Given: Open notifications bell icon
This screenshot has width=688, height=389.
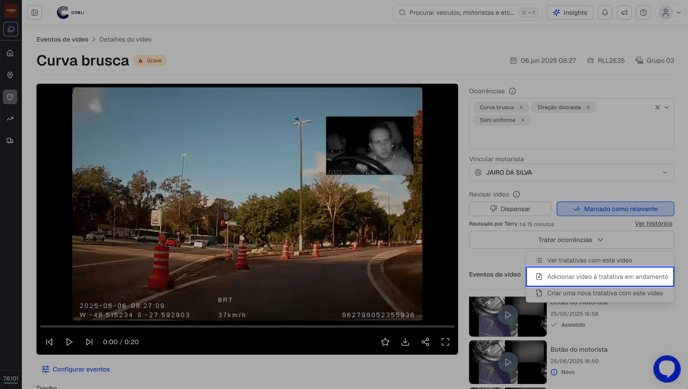Looking at the screenshot, I should [605, 12].
